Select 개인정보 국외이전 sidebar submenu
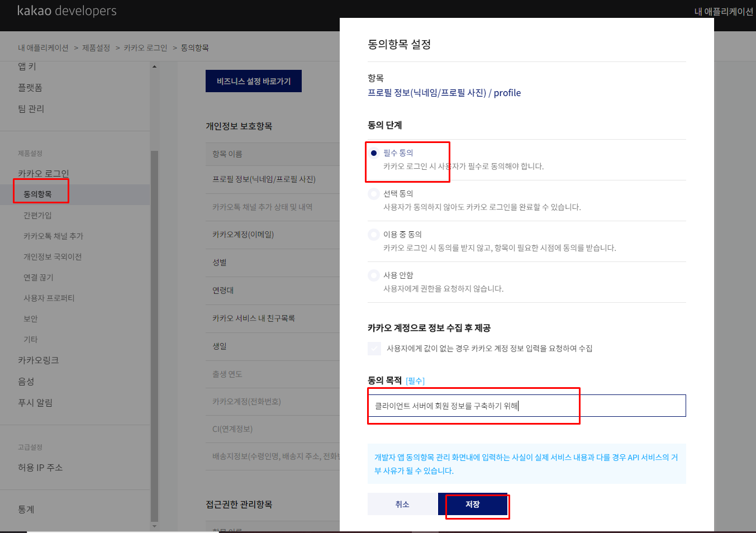The width and height of the screenshot is (756, 533). tap(53, 257)
